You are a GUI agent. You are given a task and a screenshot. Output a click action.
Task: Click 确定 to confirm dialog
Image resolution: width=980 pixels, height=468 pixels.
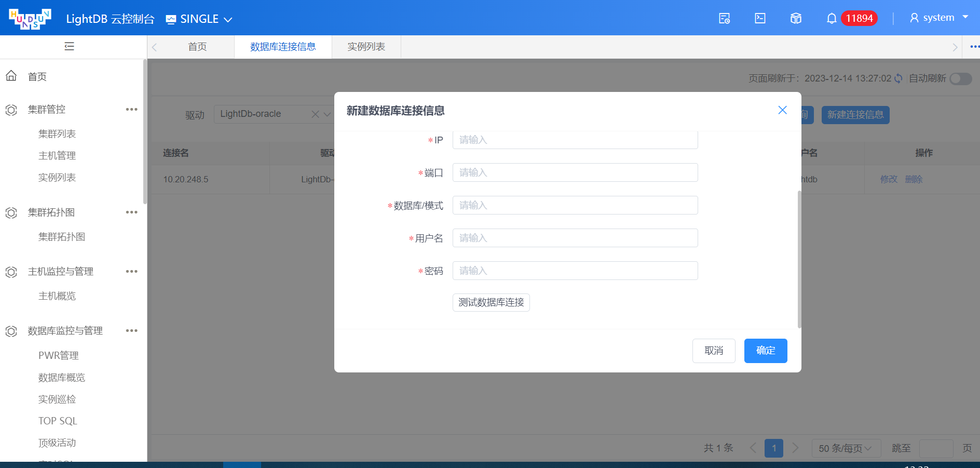[x=766, y=351]
